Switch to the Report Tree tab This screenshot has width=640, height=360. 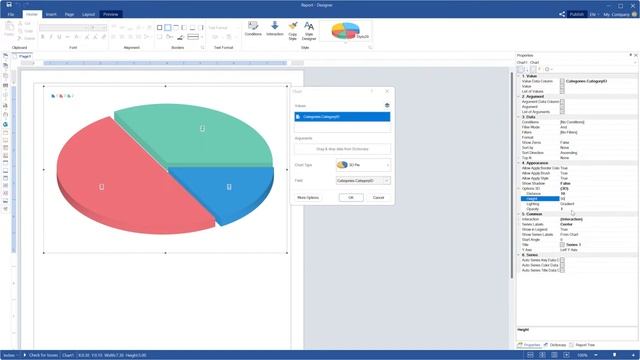click(582, 345)
